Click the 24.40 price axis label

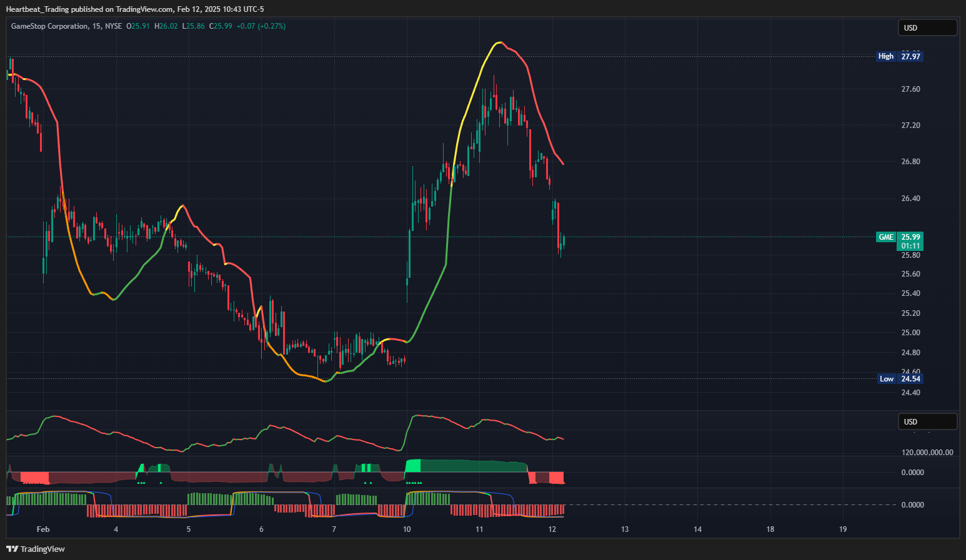pos(910,393)
